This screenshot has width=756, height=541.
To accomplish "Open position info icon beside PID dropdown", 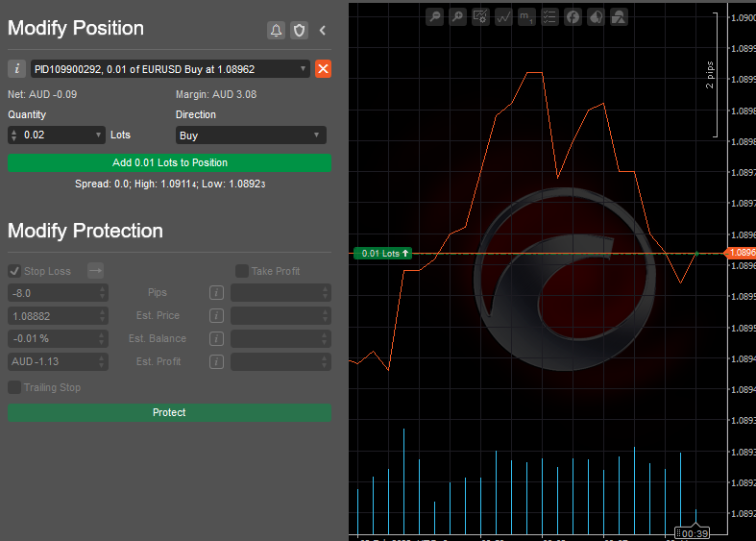I will tap(17, 69).
